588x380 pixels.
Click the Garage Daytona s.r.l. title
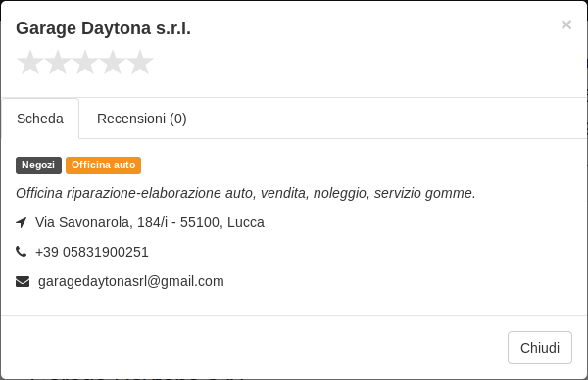[103, 28]
